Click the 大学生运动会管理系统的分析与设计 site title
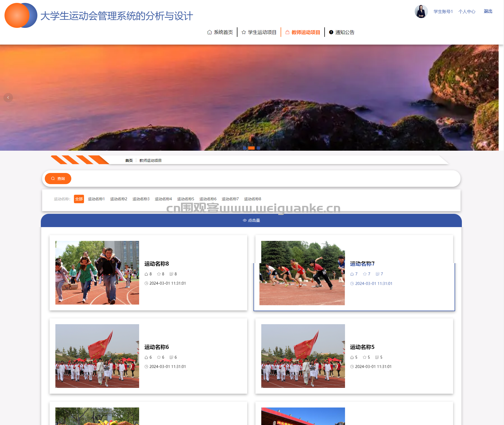This screenshot has height=425, width=504. pyautogui.click(x=117, y=16)
